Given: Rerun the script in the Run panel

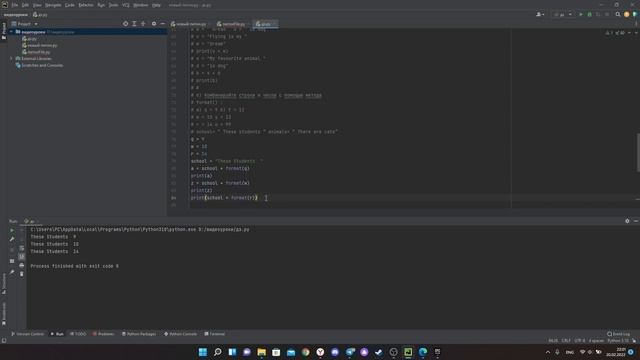Looking at the screenshot, I should coord(12,230).
